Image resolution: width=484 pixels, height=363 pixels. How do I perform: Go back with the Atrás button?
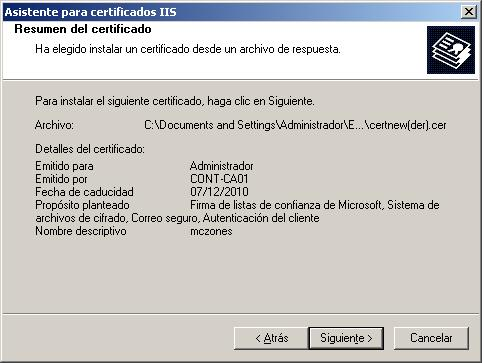[271, 338]
